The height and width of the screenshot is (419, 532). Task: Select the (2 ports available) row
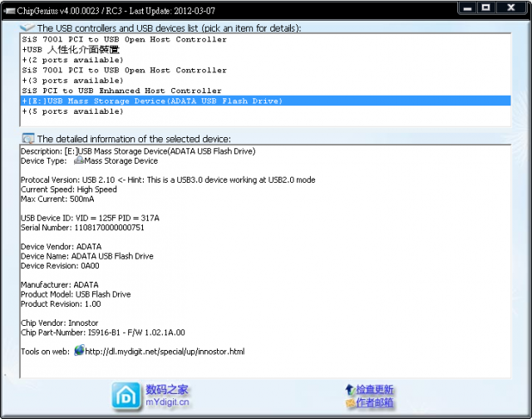tap(265, 60)
